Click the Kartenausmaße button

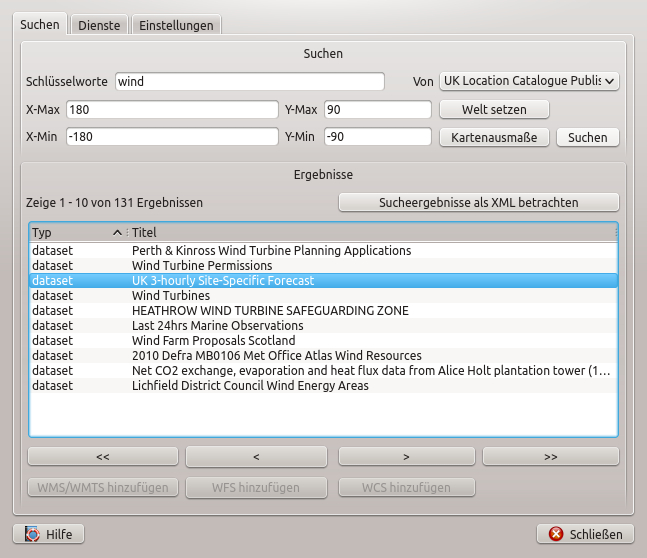point(495,137)
